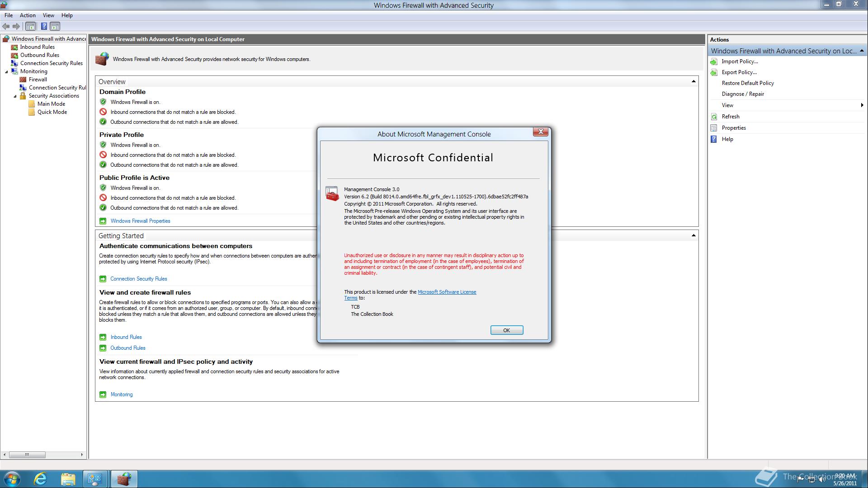Click the Export Policy icon in Actions

pos(714,72)
